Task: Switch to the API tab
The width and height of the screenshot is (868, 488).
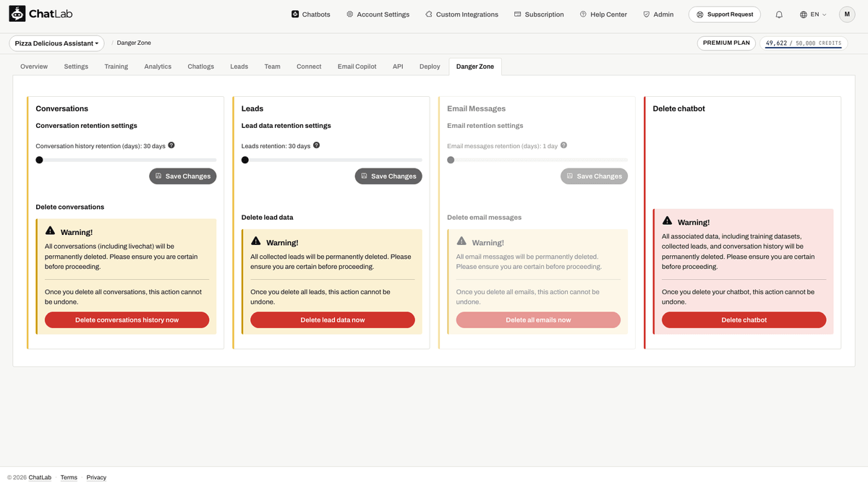Action: pos(398,67)
